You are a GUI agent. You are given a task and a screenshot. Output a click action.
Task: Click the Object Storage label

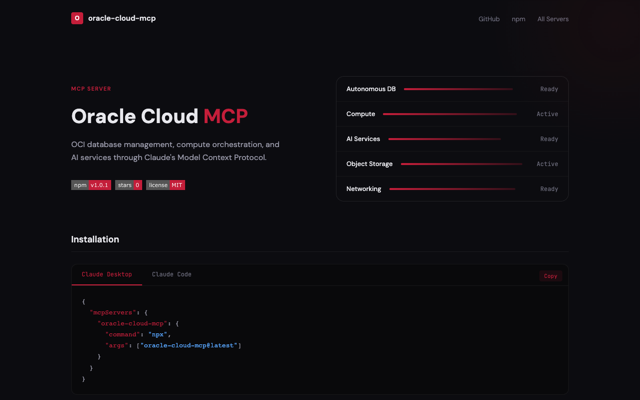tap(369, 164)
